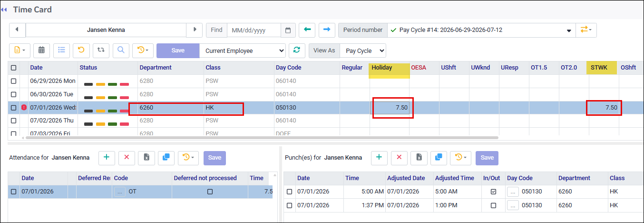
Task: Click the orange undo toolbar icon
Action: click(x=81, y=50)
